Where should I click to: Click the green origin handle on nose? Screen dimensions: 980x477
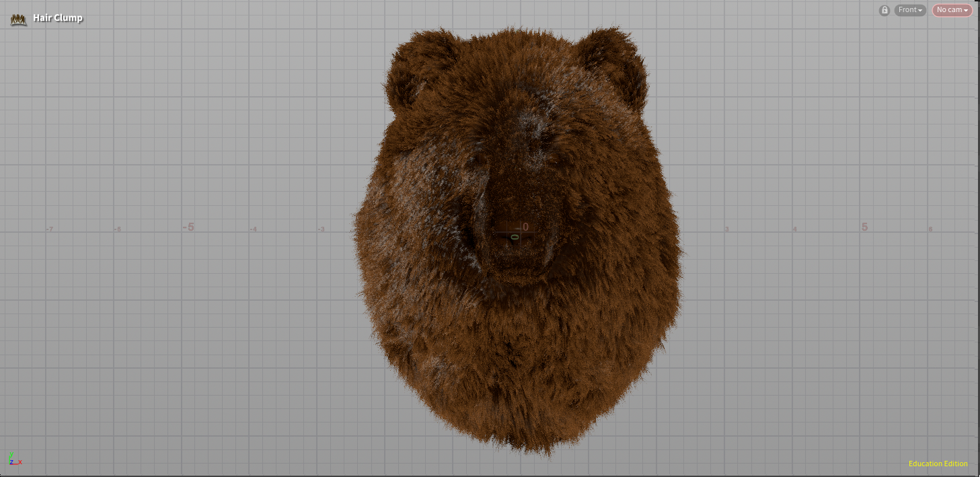tap(515, 237)
